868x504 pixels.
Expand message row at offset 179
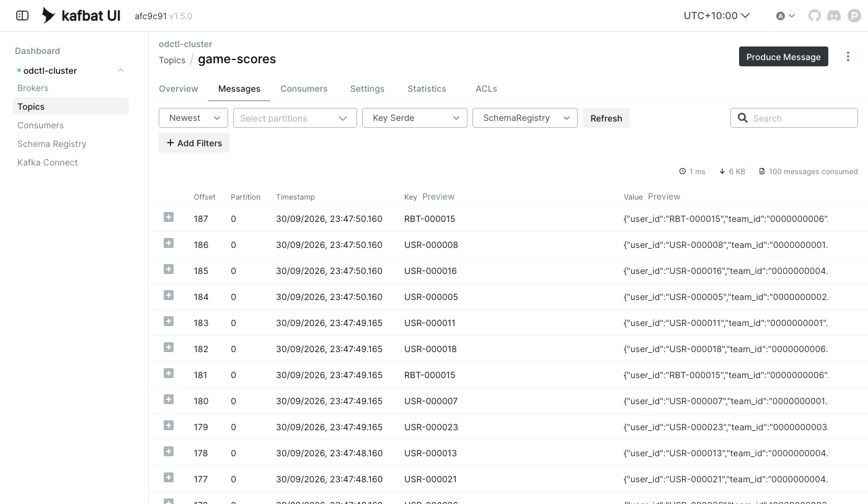(169, 425)
